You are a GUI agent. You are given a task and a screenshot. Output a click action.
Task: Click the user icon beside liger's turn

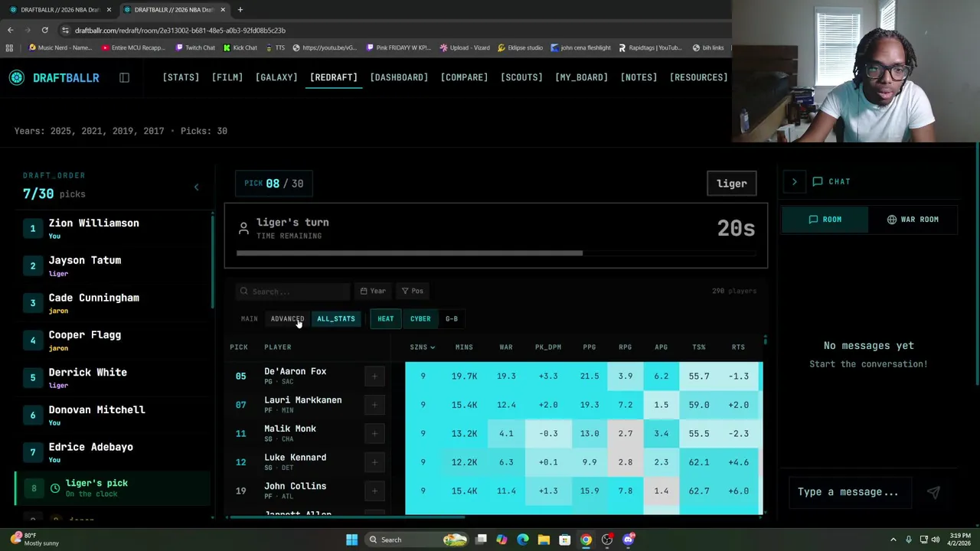243,228
